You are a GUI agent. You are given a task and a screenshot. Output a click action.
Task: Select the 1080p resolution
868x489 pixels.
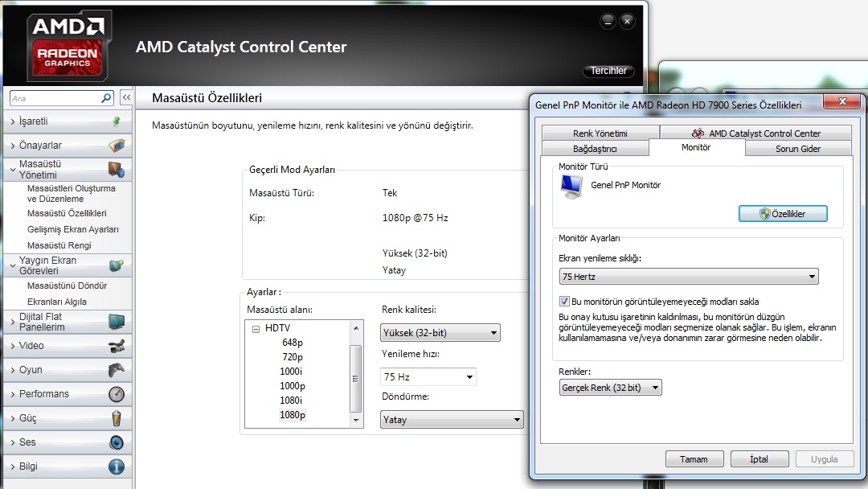(x=293, y=415)
